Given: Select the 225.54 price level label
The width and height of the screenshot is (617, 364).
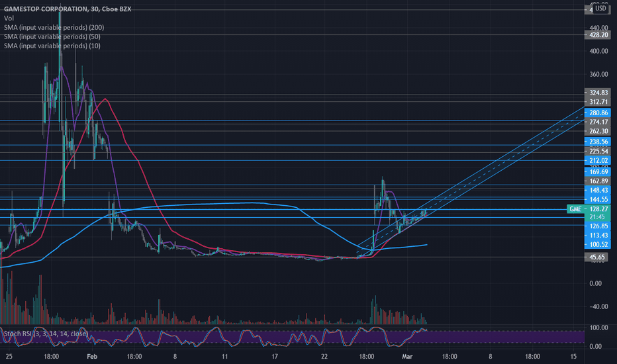Looking at the screenshot, I should click(x=598, y=151).
